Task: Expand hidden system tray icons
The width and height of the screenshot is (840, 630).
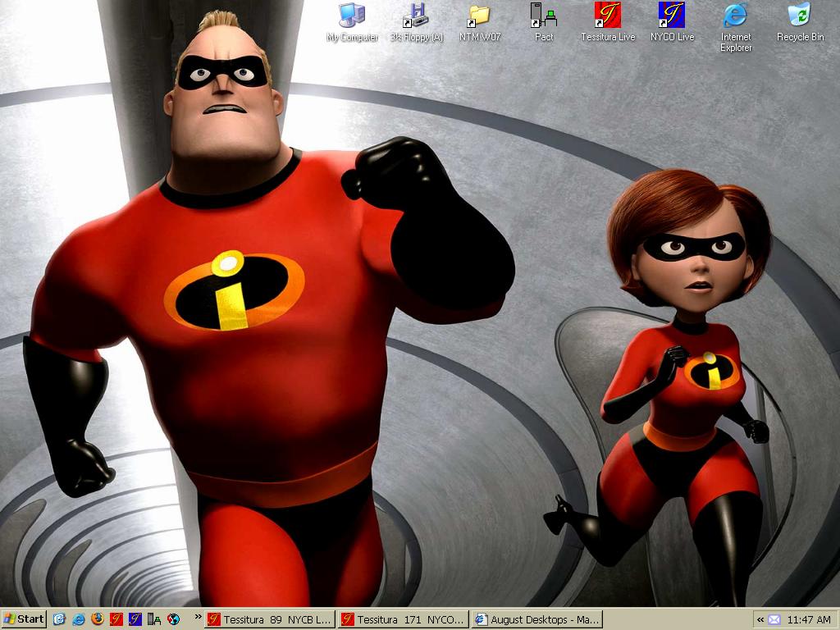Action: (x=760, y=620)
